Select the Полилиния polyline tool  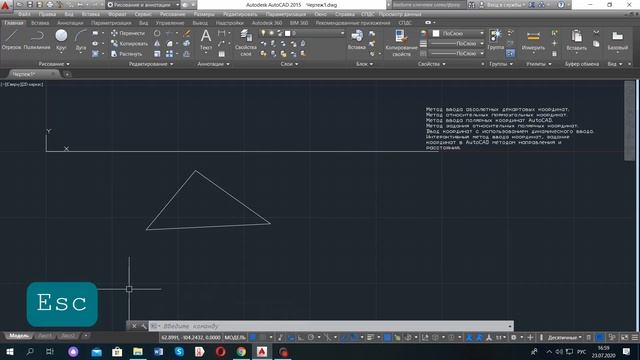(37, 40)
